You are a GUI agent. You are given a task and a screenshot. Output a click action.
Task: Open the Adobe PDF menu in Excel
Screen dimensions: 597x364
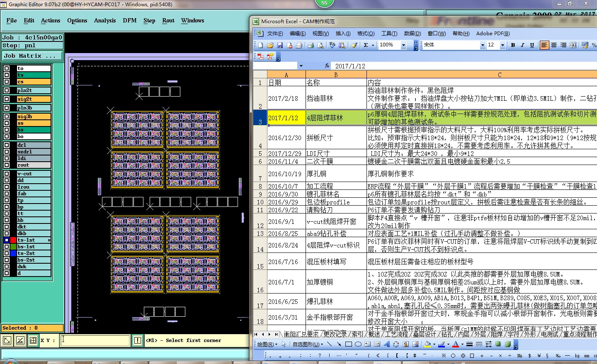click(x=493, y=34)
